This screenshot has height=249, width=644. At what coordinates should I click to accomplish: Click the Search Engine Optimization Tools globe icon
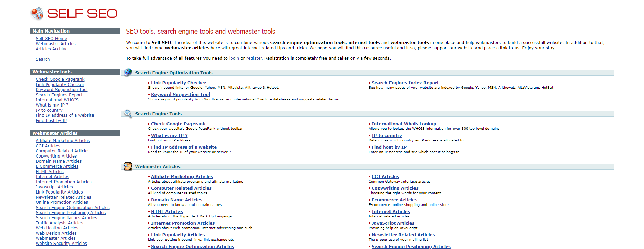coord(128,72)
